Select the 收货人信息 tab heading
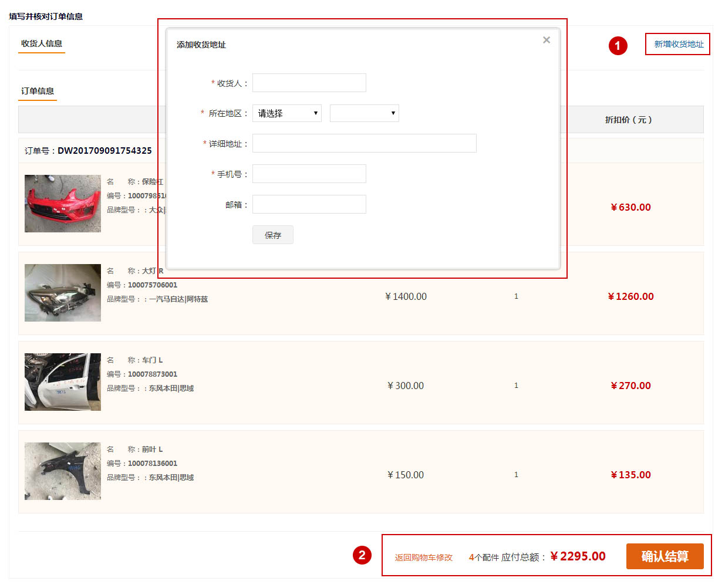Viewport: 715px width, 588px height. (42, 43)
